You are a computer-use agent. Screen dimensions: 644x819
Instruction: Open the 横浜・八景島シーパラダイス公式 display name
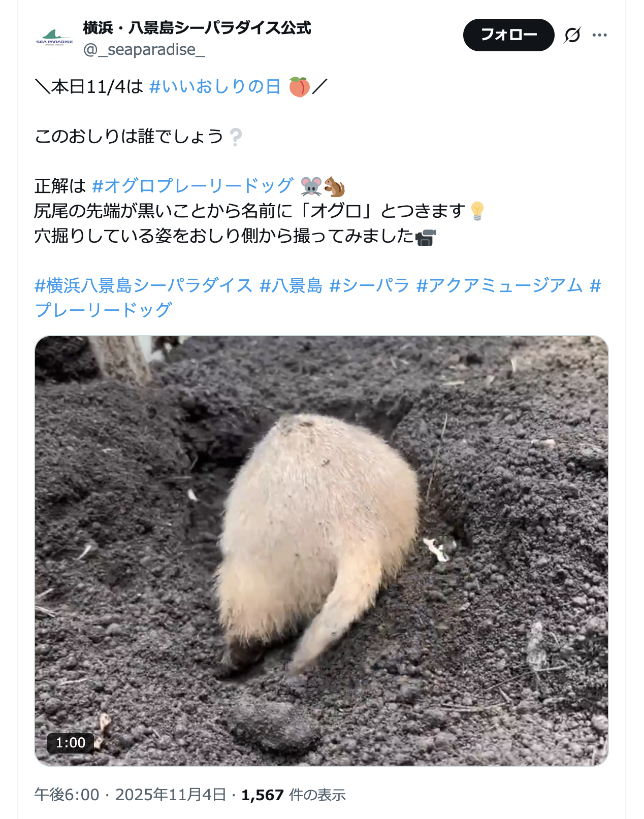[197, 27]
